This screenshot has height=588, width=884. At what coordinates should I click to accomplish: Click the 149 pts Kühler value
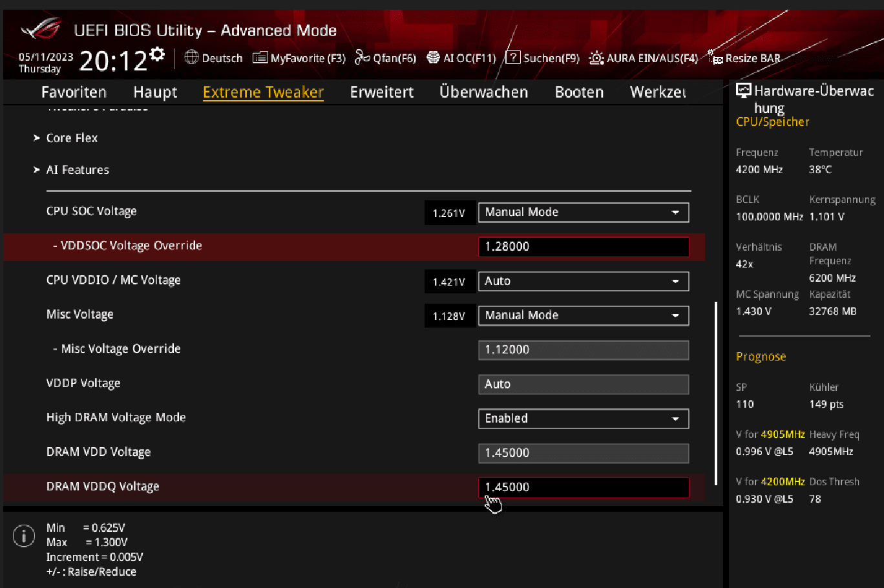point(826,404)
